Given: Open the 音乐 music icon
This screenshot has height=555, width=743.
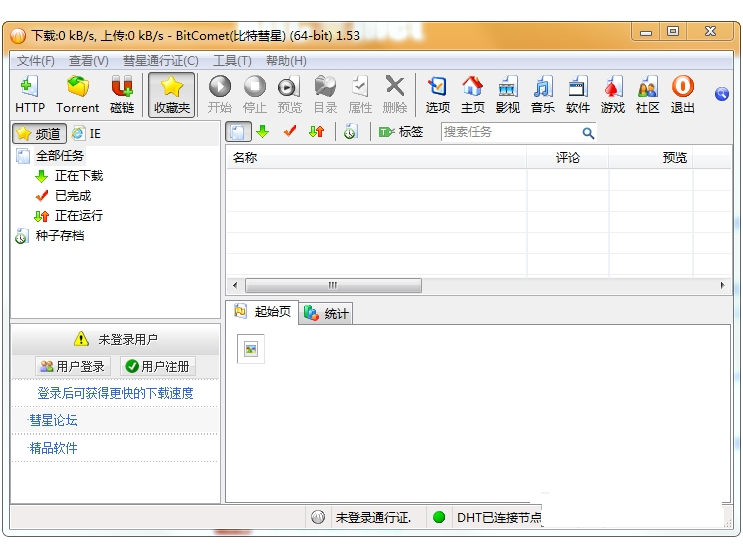Looking at the screenshot, I should [x=543, y=94].
